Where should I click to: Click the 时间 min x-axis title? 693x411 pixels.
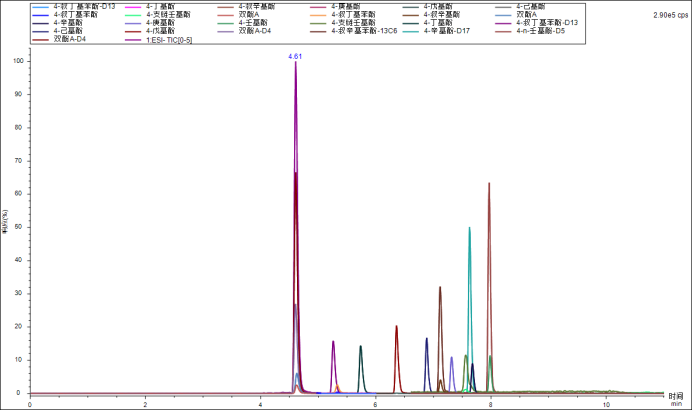click(x=677, y=400)
